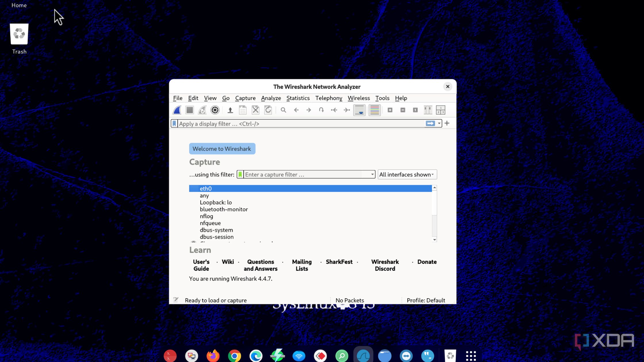Open the Capture menu
Image resolution: width=644 pixels, height=362 pixels.
(245, 98)
